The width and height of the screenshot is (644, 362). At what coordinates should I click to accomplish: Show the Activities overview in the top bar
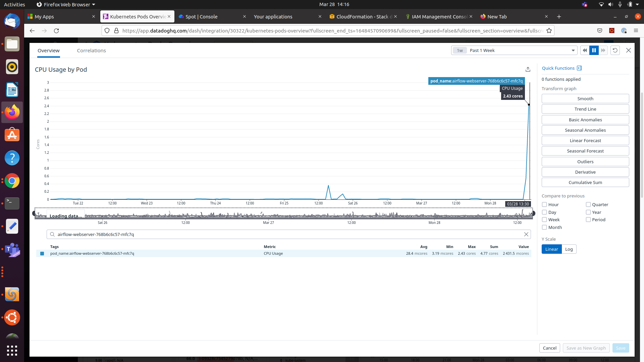pos(14,4)
